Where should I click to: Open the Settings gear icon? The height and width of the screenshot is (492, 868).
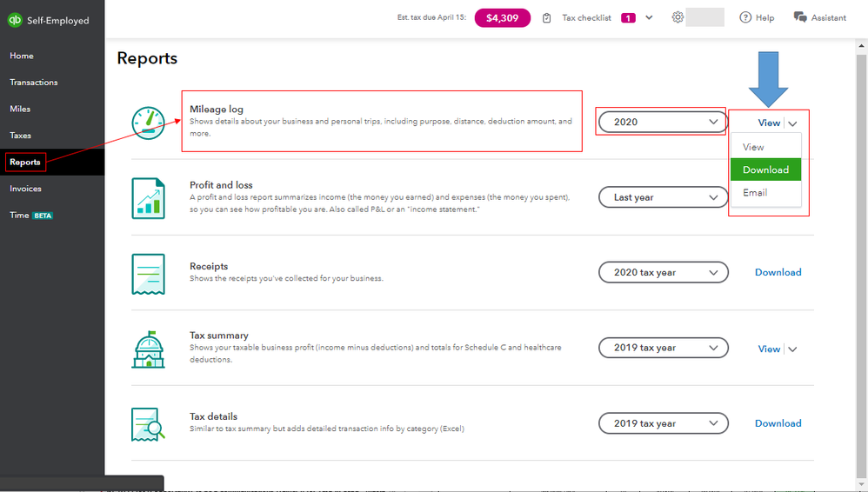[x=678, y=17]
